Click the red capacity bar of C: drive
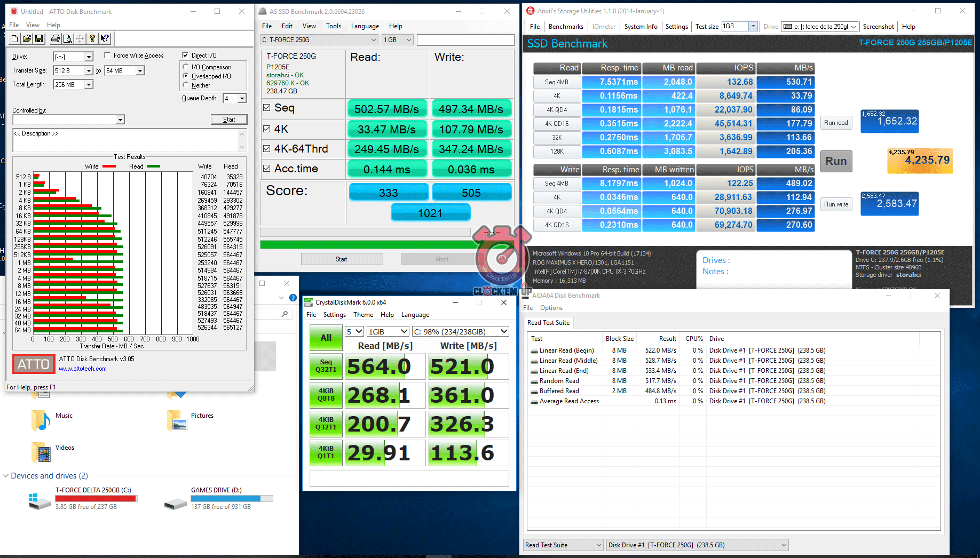 click(x=96, y=498)
